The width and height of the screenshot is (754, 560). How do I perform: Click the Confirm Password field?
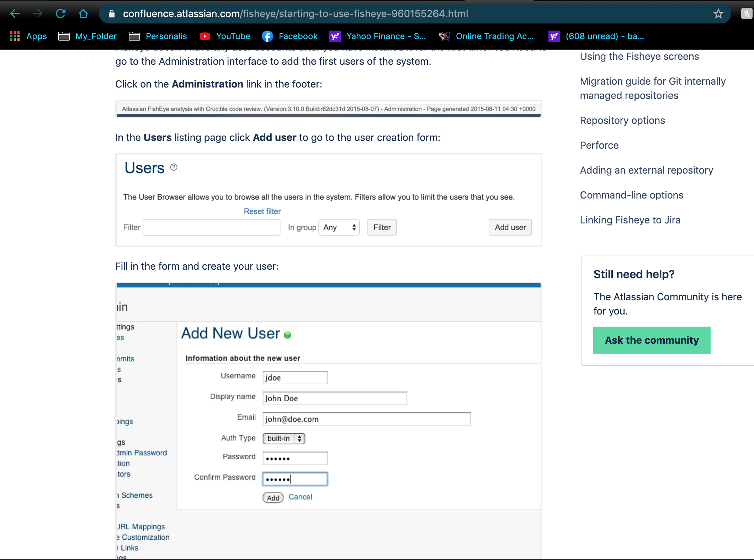pyautogui.click(x=295, y=479)
